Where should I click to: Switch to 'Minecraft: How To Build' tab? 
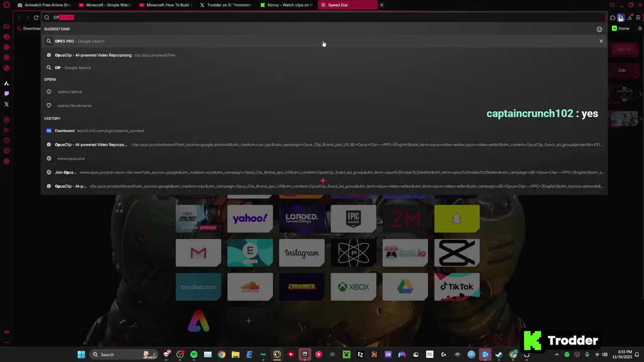[x=166, y=5]
